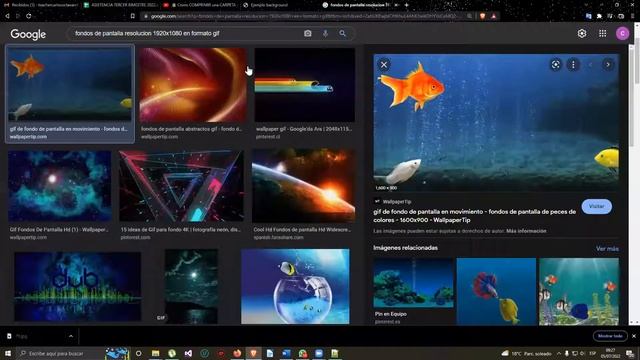Switch to ASISTENCIA TERCER BIMESTRE tab
The height and width of the screenshot is (360, 640).
[120, 5]
